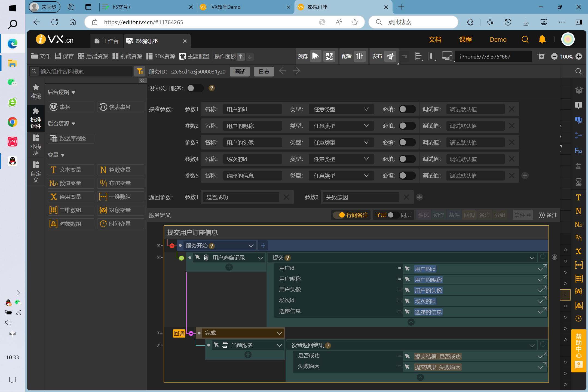The height and width of the screenshot is (392, 588).
Task: Add a 通用变量 generic variable
Action: click(x=71, y=197)
